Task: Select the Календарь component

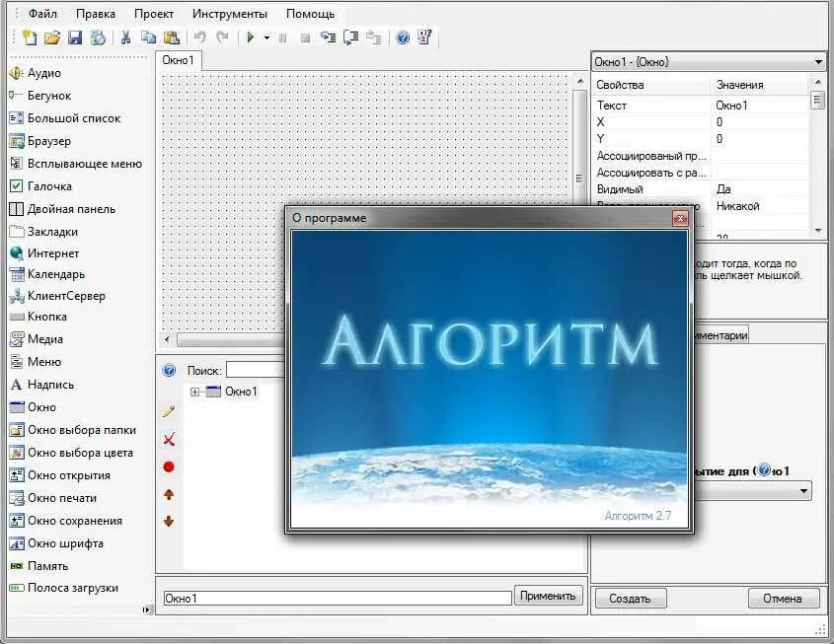Action: point(47,275)
